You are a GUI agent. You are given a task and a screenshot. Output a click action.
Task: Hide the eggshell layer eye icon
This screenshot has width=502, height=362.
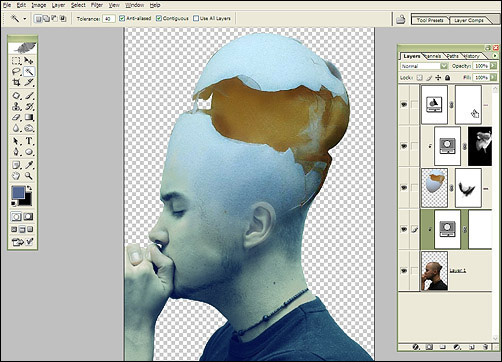404,188
